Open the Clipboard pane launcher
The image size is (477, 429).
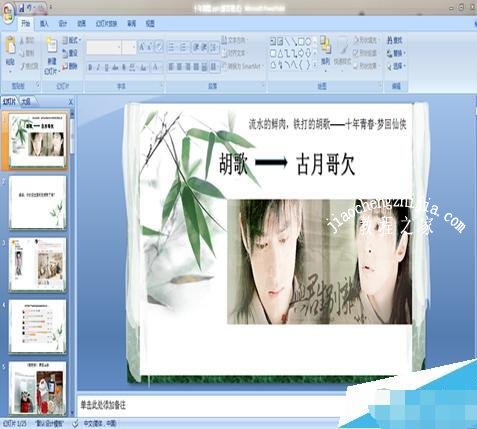pos(38,86)
